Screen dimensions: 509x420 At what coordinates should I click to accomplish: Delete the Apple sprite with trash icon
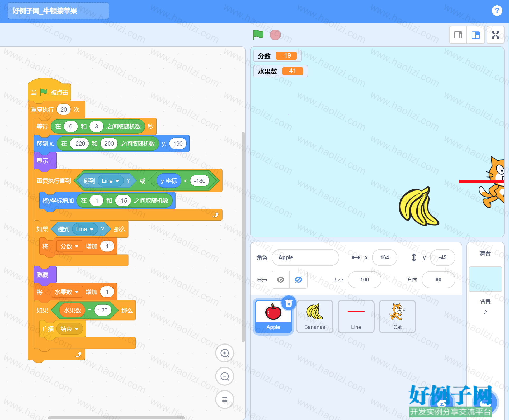click(289, 303)
